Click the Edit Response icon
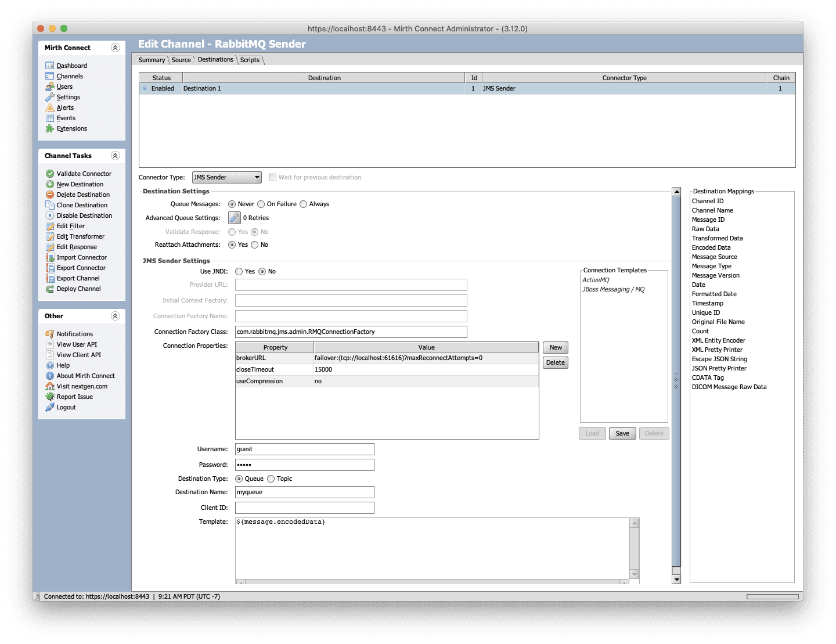The height and width of the screenshot is (644, 836). click(x=50, y=247)
